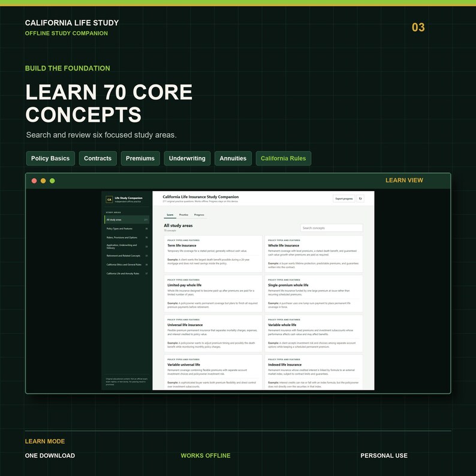Screen dimensions: 476x476
Task: Click the green window dot
Action: click(x=52, y=180)
